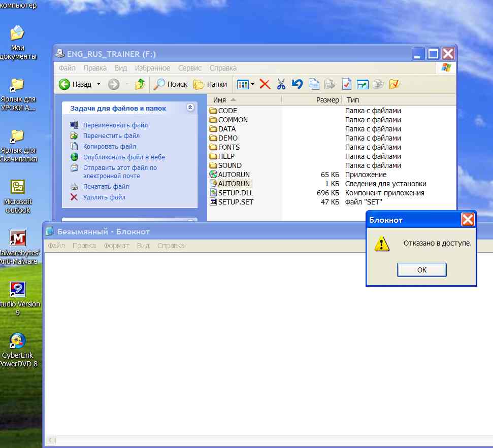
Task: Collapse the Задачи для файлов и папок panel
Action: coord(190,108)
